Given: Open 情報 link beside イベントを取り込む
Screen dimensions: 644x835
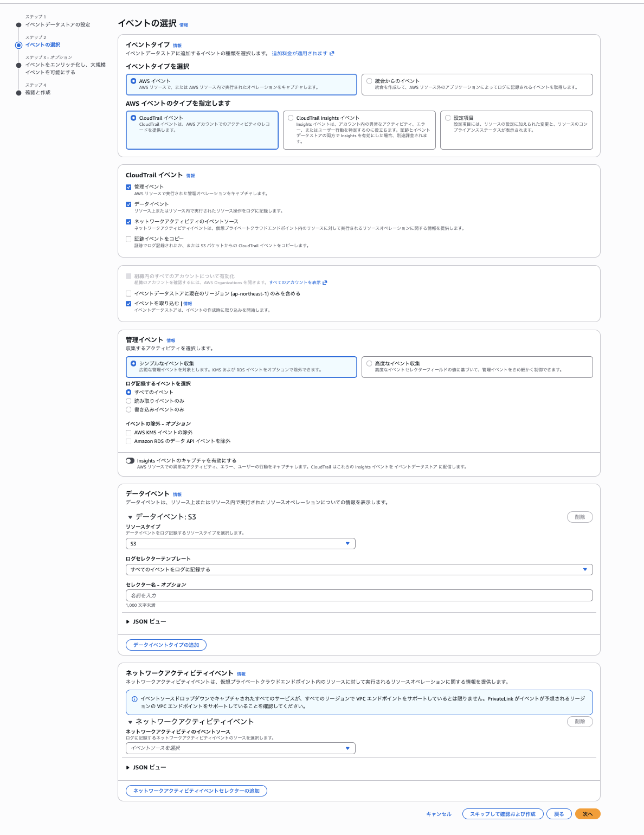Looking at the screenshot, I should pyautogui.click(x=188, y=304).
